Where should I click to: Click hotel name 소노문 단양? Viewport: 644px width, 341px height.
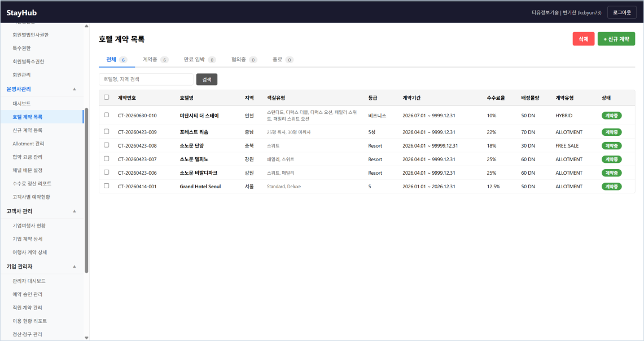[192, 145]
